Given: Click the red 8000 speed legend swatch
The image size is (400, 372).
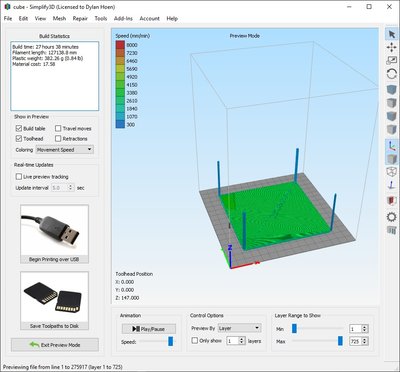Looking at the screenshot, I should (120, 45).
